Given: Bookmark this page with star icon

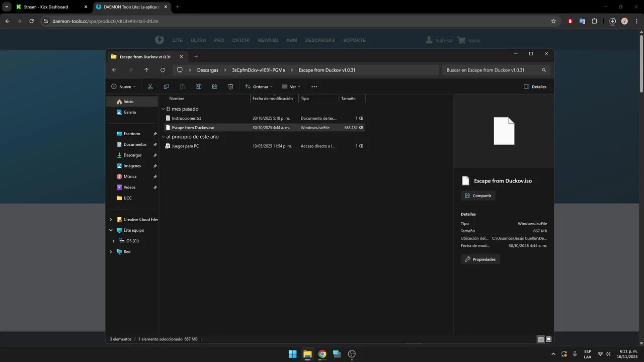Looking at the screenshot, I should coord(553,21).
